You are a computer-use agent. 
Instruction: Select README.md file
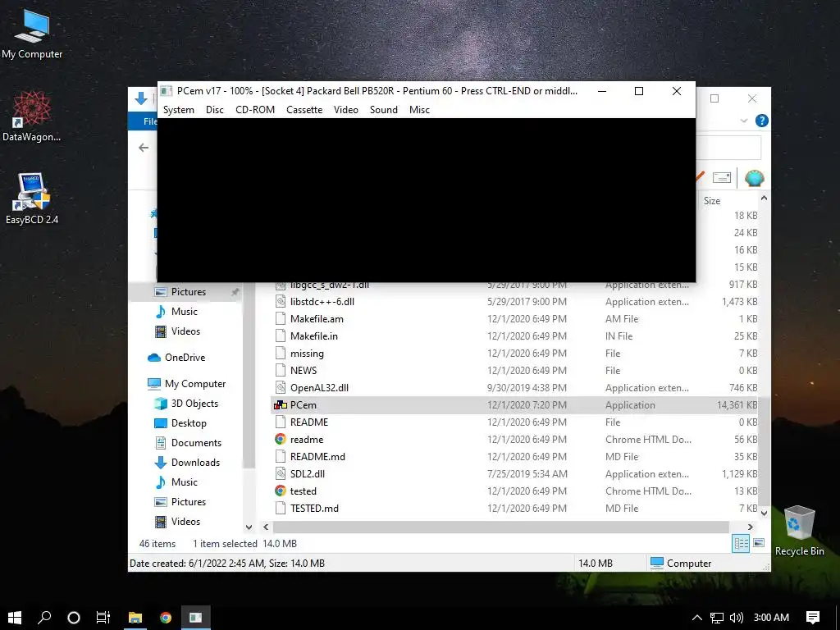tap(317, 457)
